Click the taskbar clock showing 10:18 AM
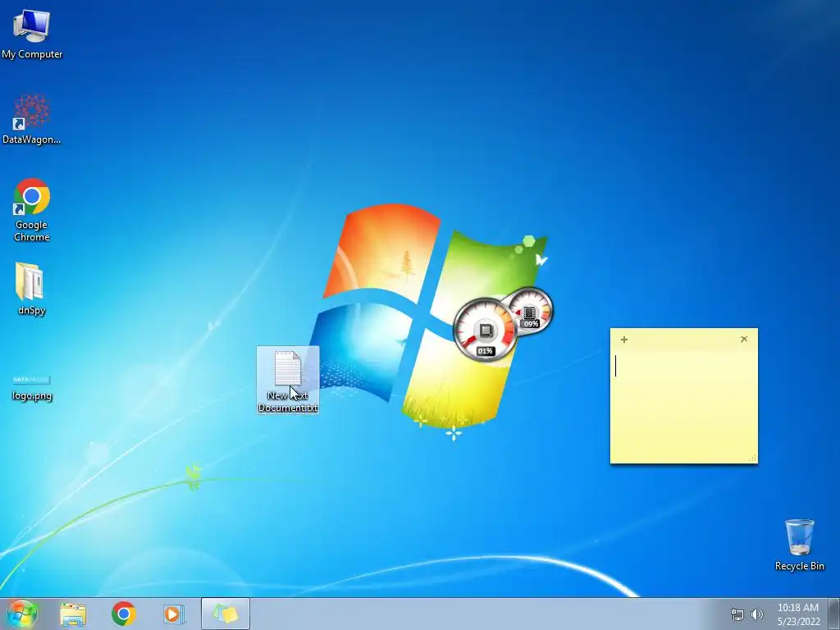 point(798,614)
